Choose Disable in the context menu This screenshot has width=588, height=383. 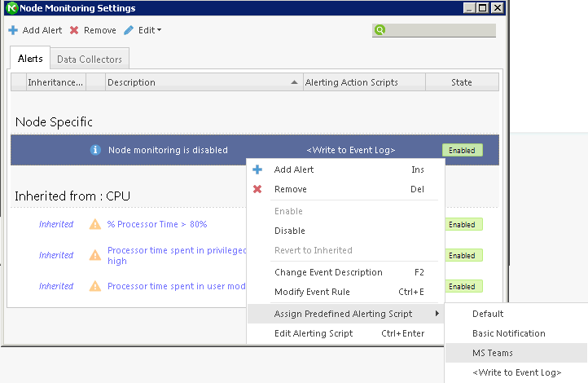(x=290, y=231)
